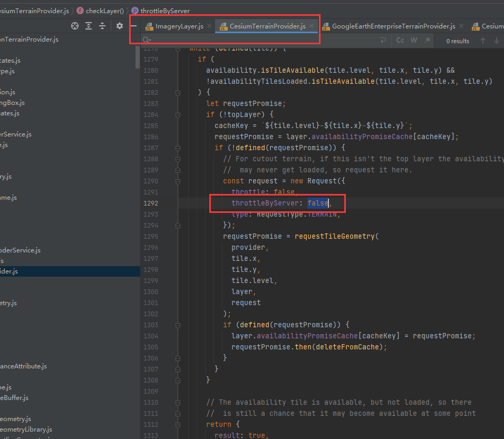Switch to GoogleEarthEnterpriseTerrainProvider.js tab
This screenshot has width=504, height=439.
coord(393,26)
